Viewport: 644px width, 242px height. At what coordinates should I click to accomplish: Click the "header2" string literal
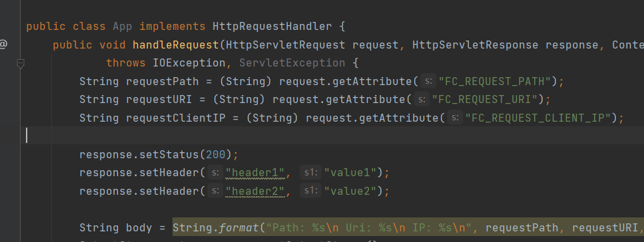click(256, 191)
